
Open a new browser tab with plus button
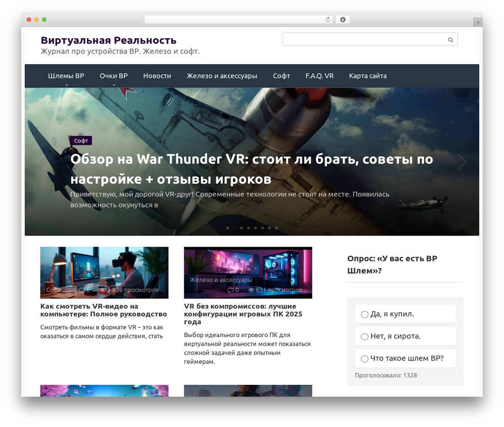[x=478, y=22]
